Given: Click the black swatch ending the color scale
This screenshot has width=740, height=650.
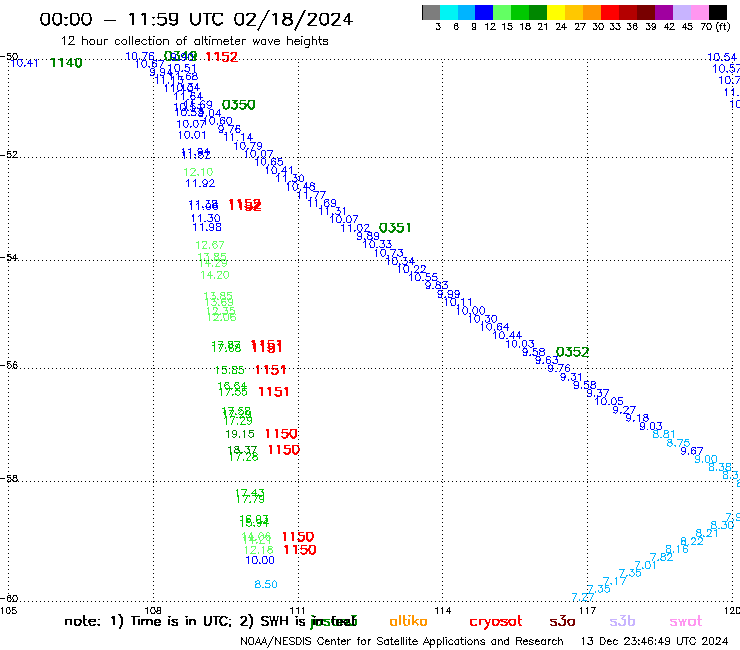Looking at the screenshot, I should tap(717, 12).
